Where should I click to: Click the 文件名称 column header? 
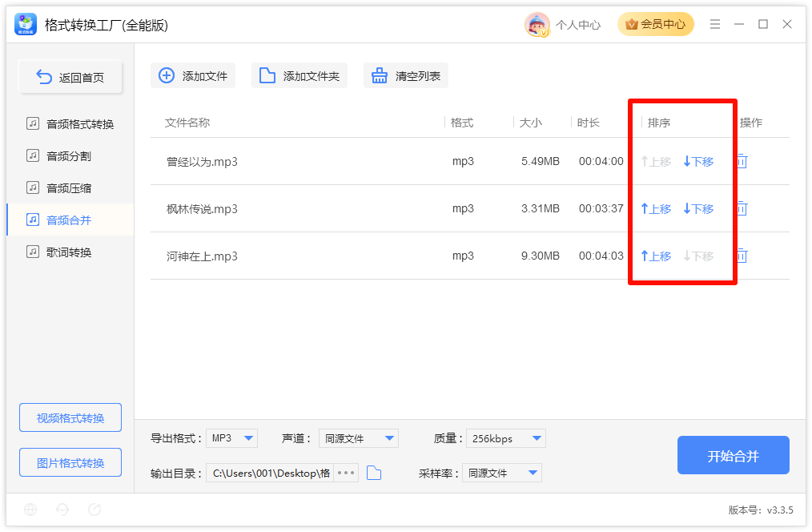pos(187,123)
